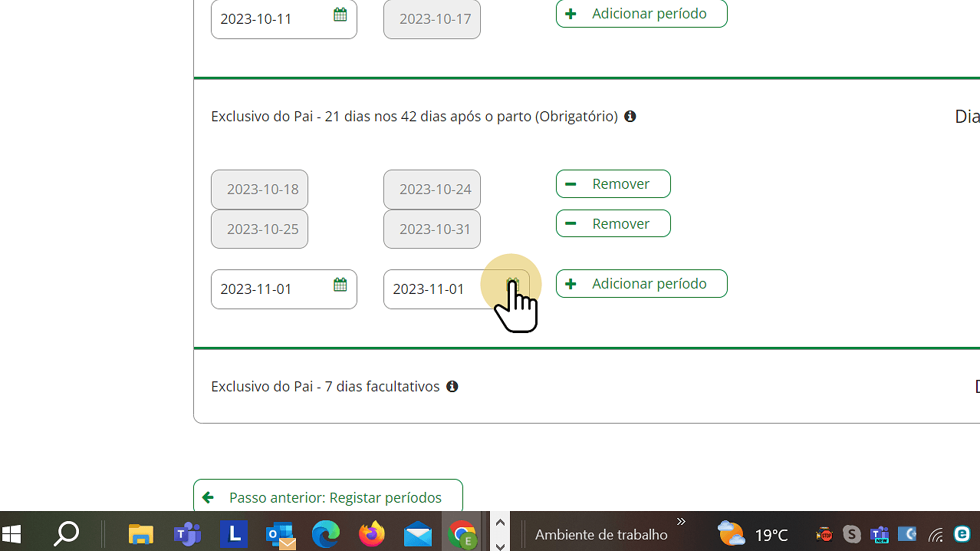This screenshot has width=980, height=551.
Task: Remove the 2023-10-18 to 2023-10-24 period
Action: click(x=613, y=184)
